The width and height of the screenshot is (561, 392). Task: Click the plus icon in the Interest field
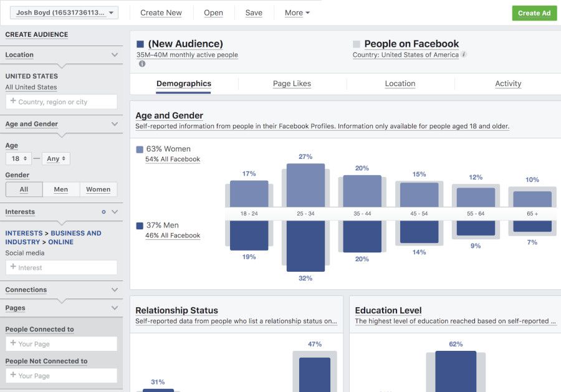pos(13,267)
